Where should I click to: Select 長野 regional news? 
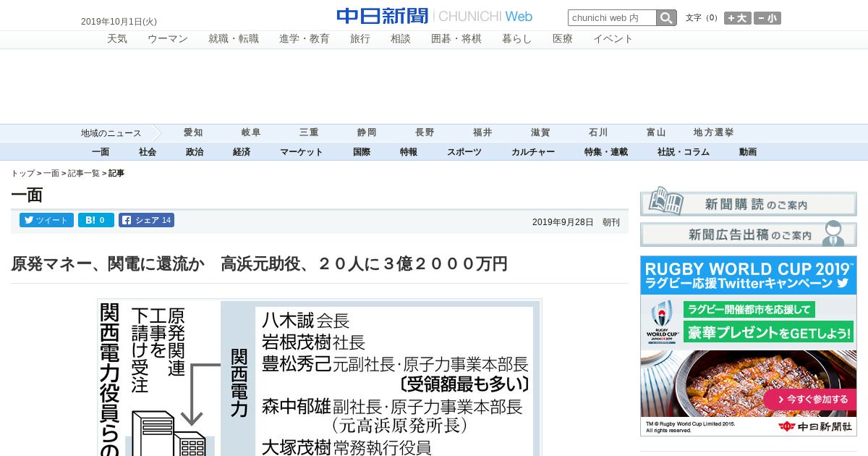click(x=425, y=132)
